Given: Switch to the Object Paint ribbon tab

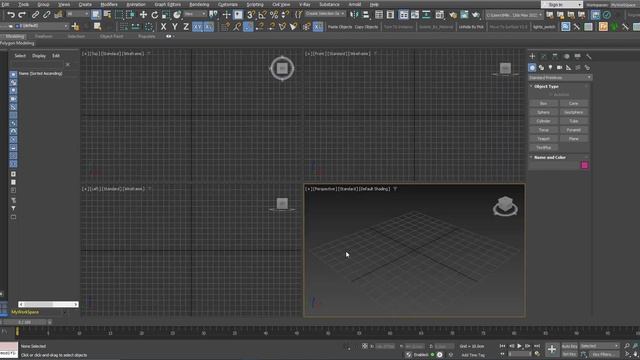Looking at the screenshot, I should coord(111,36).
